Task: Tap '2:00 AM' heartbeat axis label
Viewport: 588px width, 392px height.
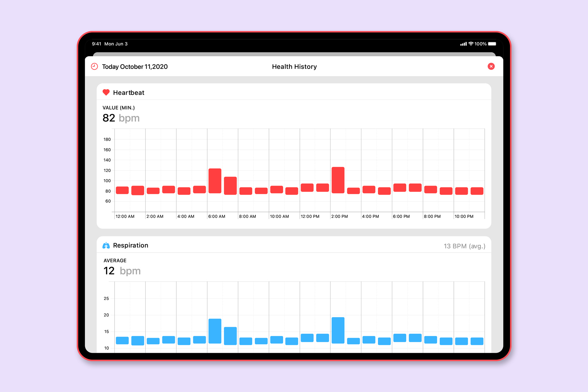Action: (x=155, y=217)
